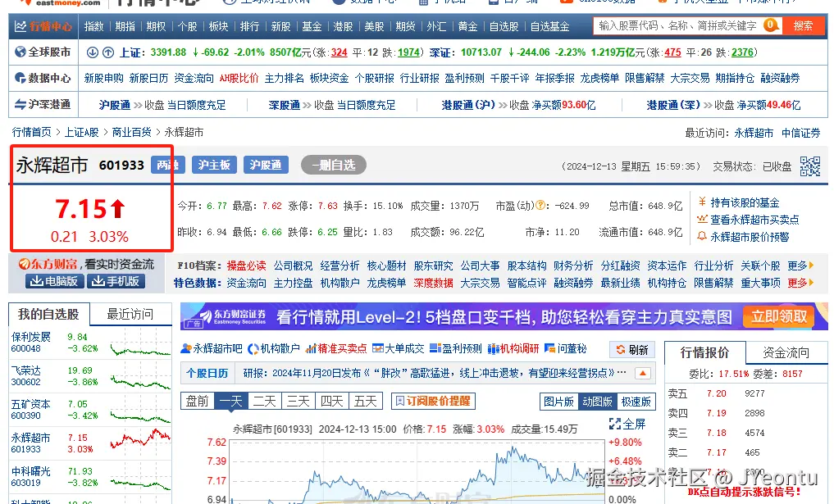Select the 五天 chart tab
The image size is (834, 504).
coord(366,401)
